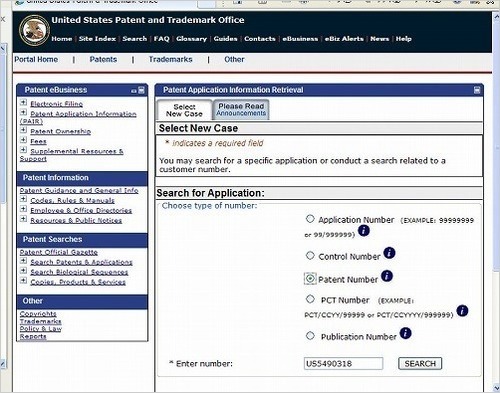Select the Control Number radio button
This screenshot has height=393, width=500.
click(x=310, y=256)
